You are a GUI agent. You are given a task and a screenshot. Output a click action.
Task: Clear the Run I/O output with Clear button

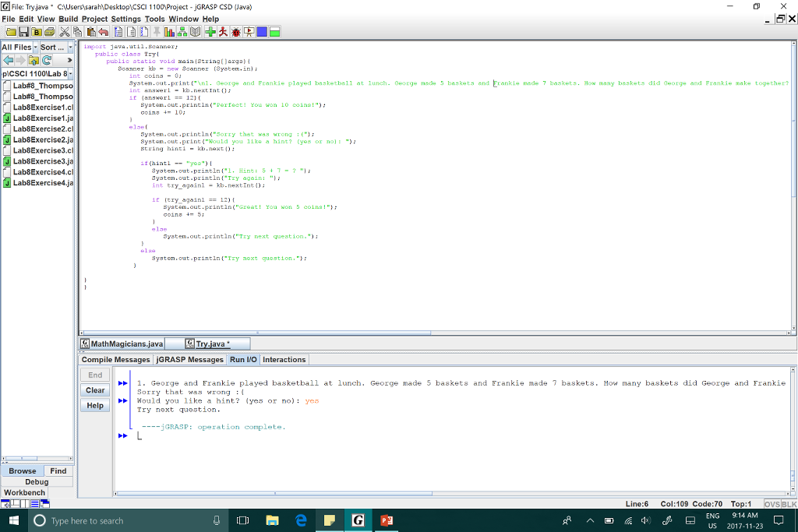tap(94, 390)
